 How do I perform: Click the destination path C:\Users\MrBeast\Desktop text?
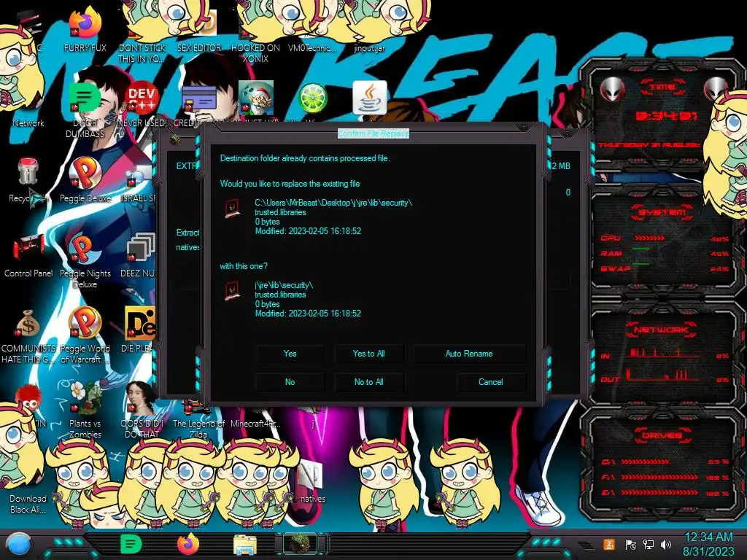(333, 203)
